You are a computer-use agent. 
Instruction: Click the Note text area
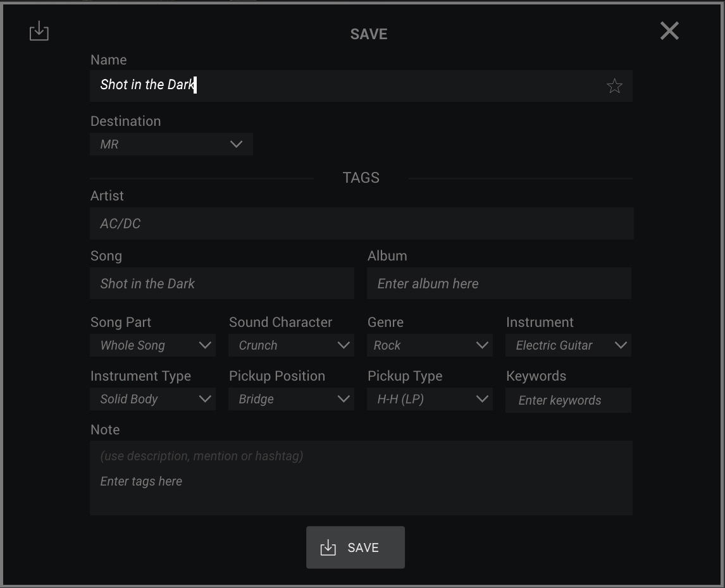click(361, 478)
